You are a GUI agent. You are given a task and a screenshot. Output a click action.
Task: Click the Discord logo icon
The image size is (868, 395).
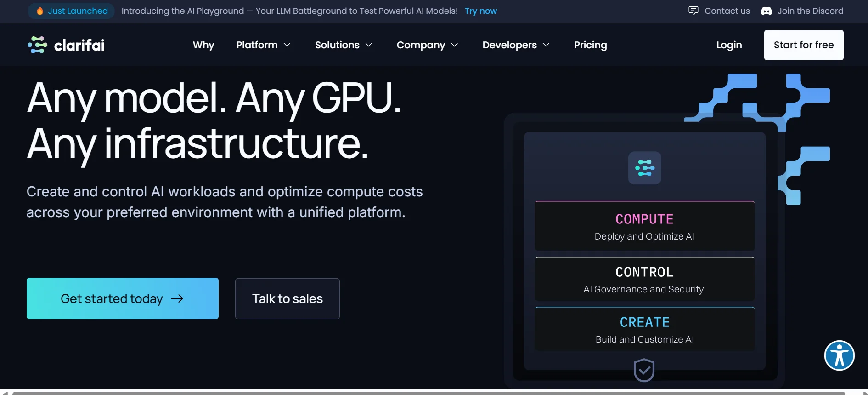[x=767, y=11]
